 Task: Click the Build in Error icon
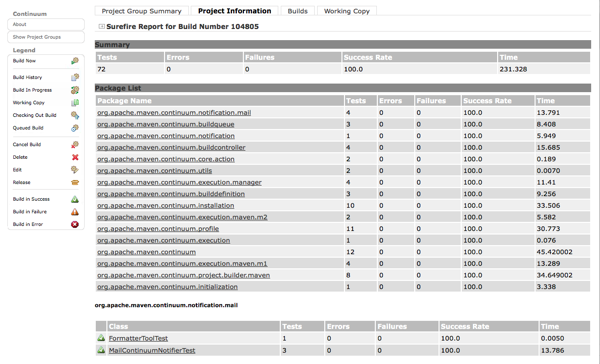pos(75,224)
